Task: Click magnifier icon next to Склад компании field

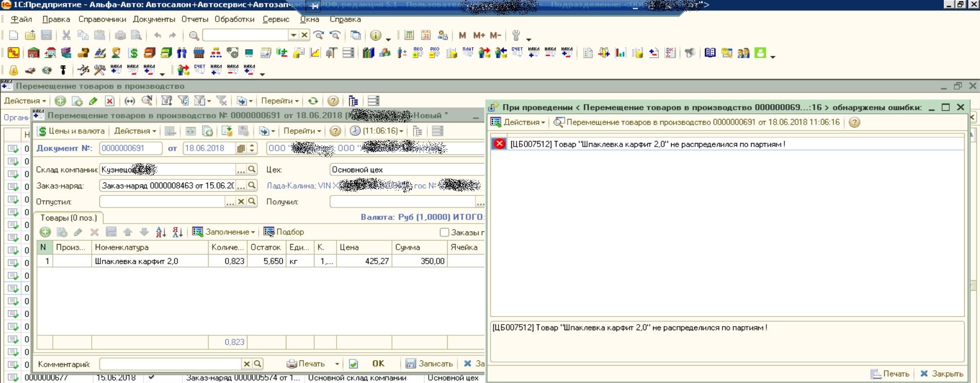Action: [252, 169]
